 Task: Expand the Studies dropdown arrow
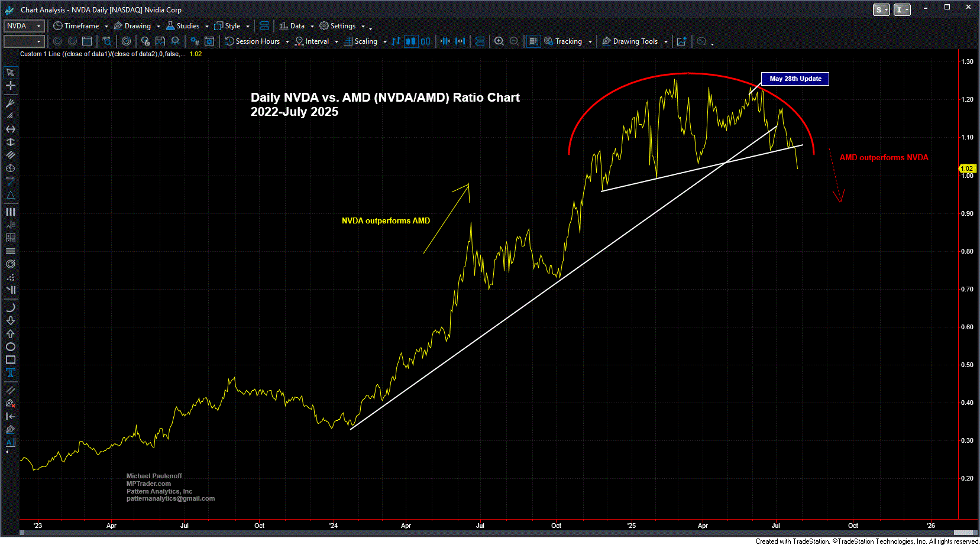click(206, 27)
